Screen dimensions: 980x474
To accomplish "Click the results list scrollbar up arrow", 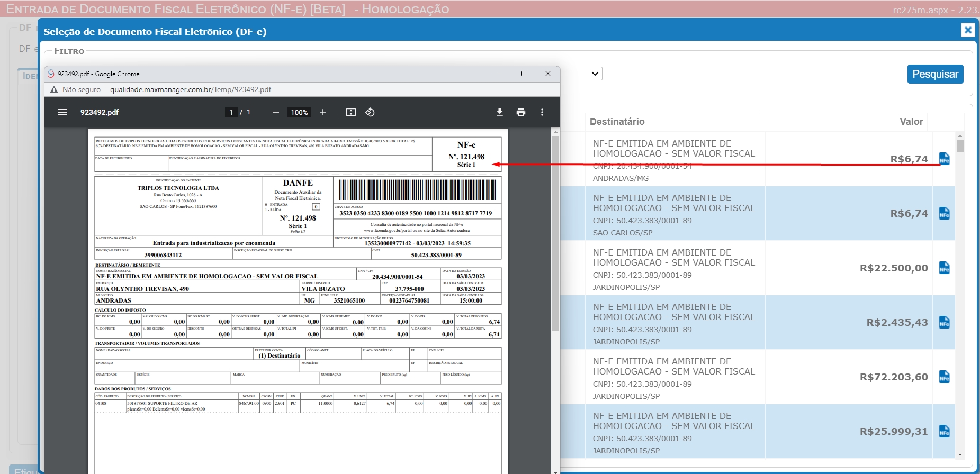I will (960, 136).
